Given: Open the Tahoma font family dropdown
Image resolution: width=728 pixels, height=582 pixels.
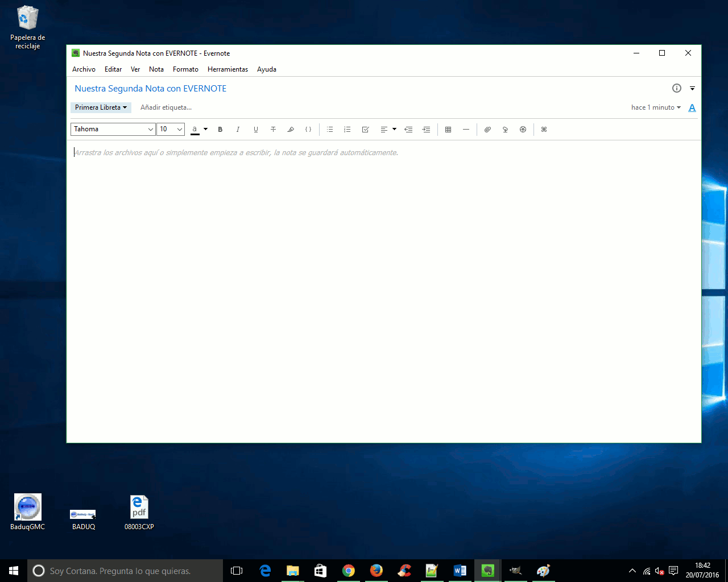Looking at the screenshot, I should point(113,129).
